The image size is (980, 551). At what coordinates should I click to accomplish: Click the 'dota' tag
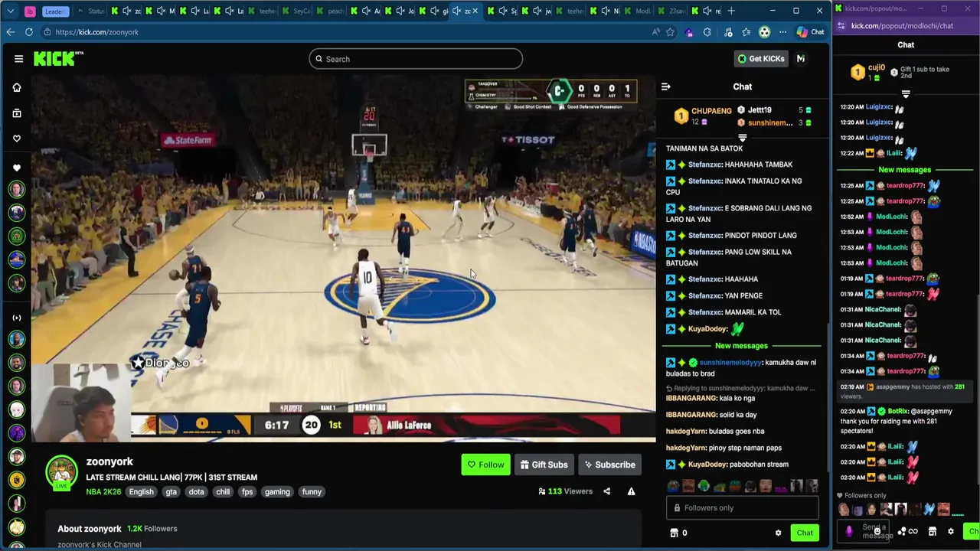point(196,491)
